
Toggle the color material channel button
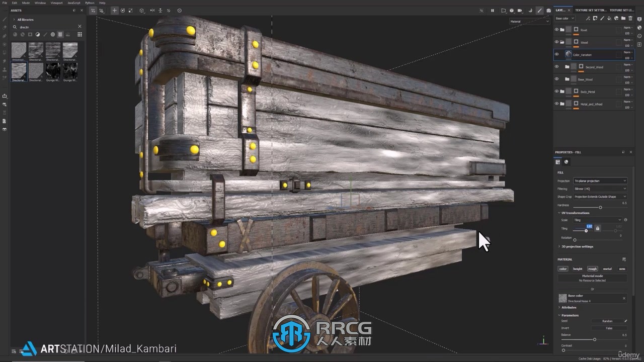point(563,268)
